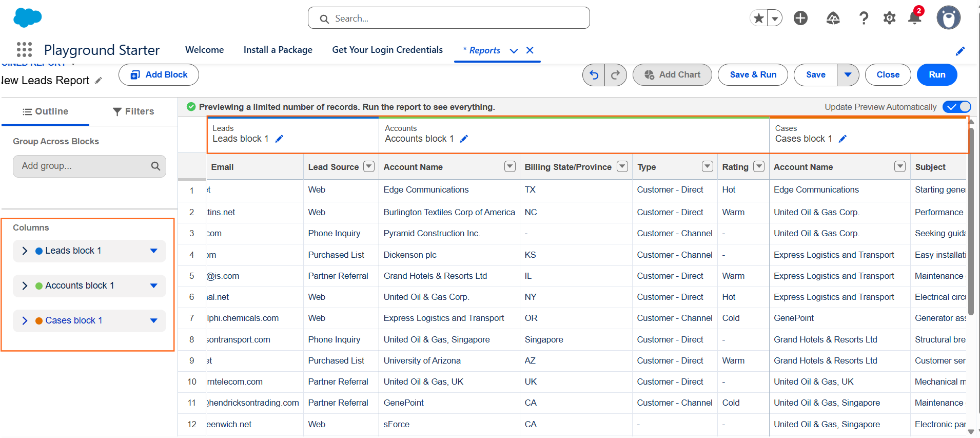This screenshot has height=438, width=980.
Task: Click the Salesforce cloud logo
Action: (27, 18)
